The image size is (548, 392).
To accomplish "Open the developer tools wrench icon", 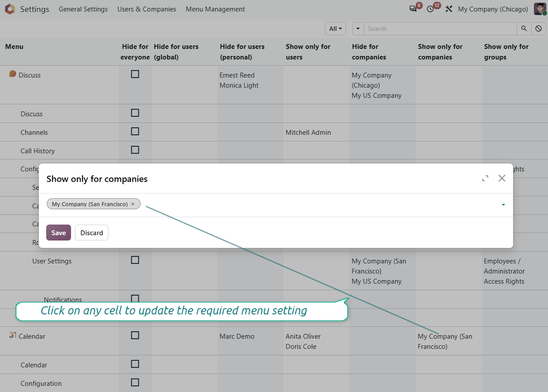I will (x=449, y=9).
